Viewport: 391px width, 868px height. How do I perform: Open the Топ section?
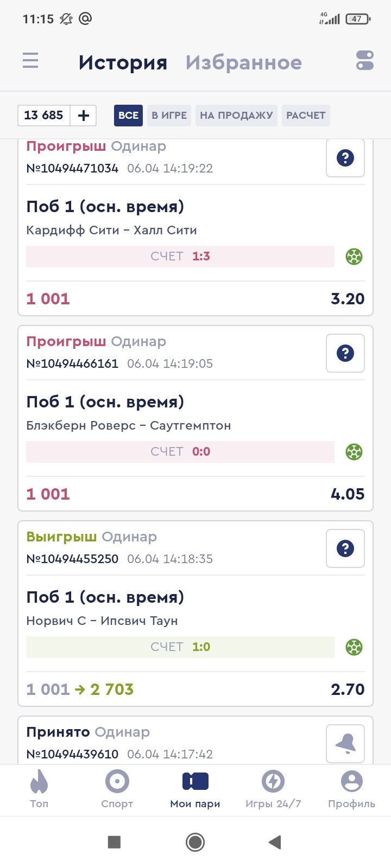39,788
